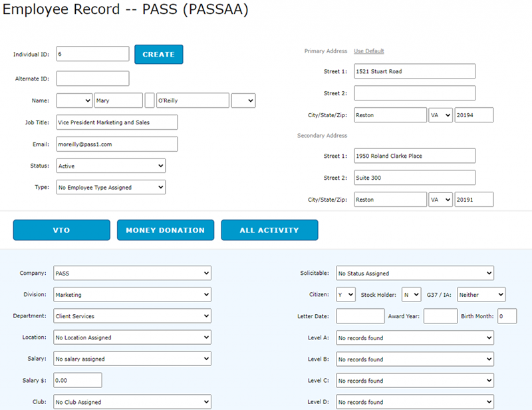The height and width of the screenshot is (410, 532).
Task: Edit secondary Street 2 Suite 300
Action: [x=414, y=178]
